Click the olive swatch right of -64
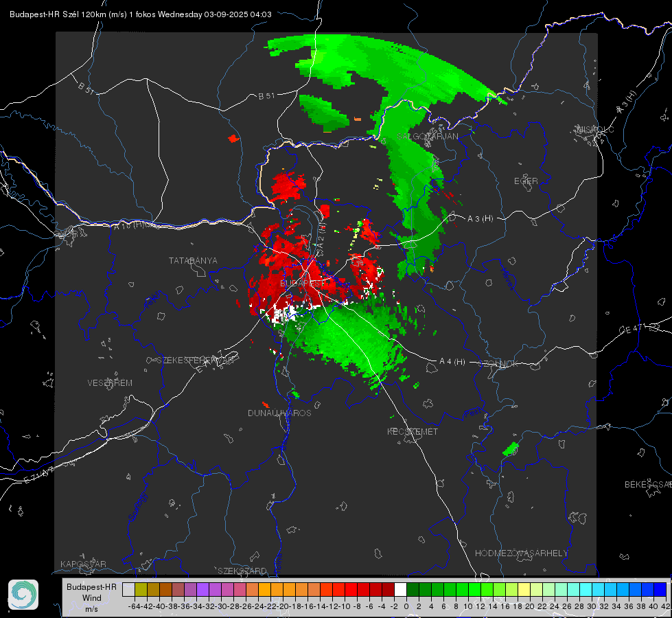This screenshot has height=618, width=672. pyautogui.click(x=141, y=589)
